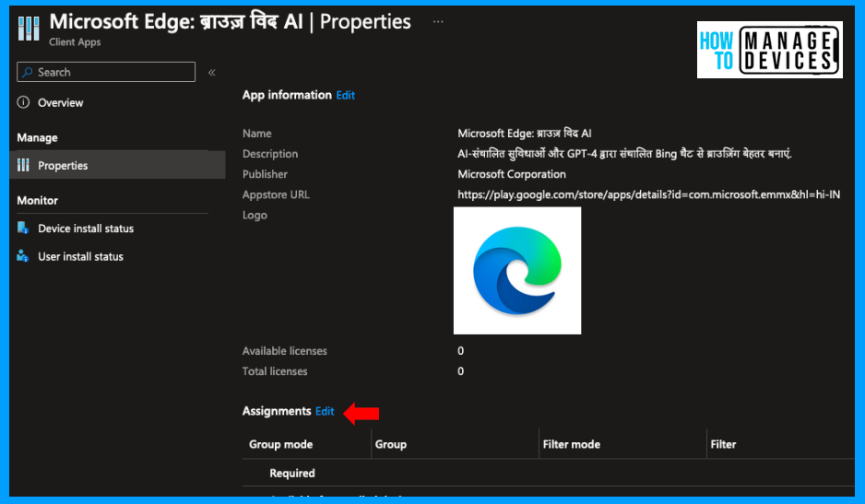Click the Overview info icon
The width and height of the screenshot is (865, 504).
click(23, 102)
